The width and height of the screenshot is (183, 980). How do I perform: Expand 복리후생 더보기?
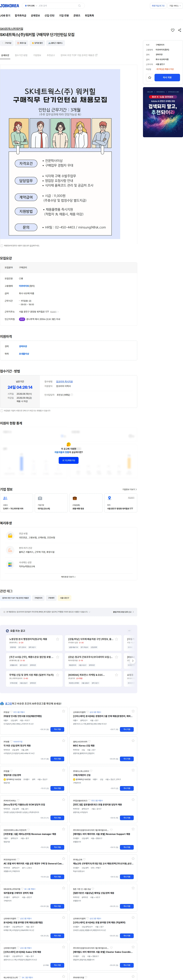(68, 577)
